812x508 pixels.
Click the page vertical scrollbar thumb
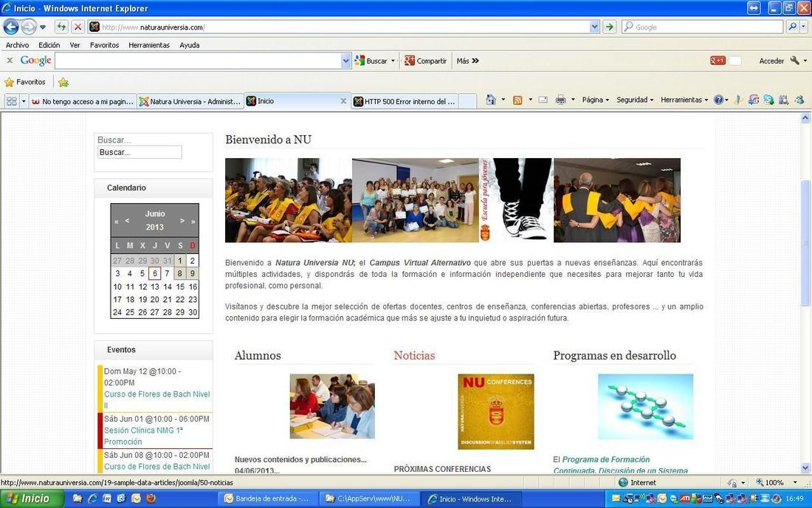pos(805,243)
